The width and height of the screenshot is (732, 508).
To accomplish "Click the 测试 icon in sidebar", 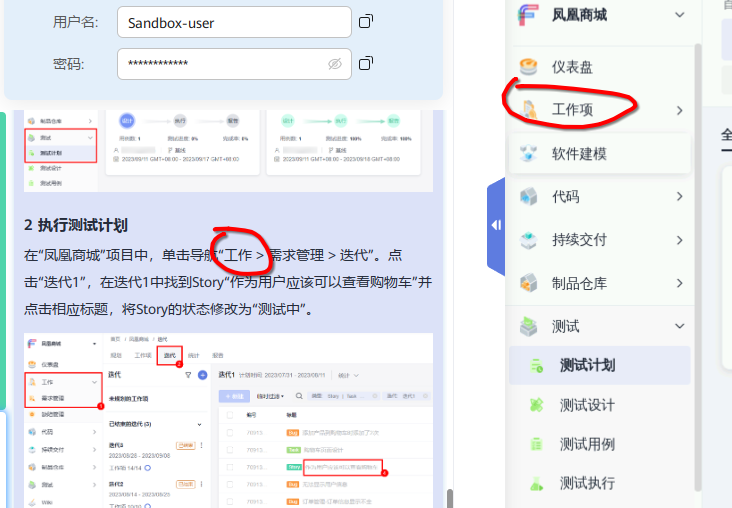I will [x=528, y=326].
